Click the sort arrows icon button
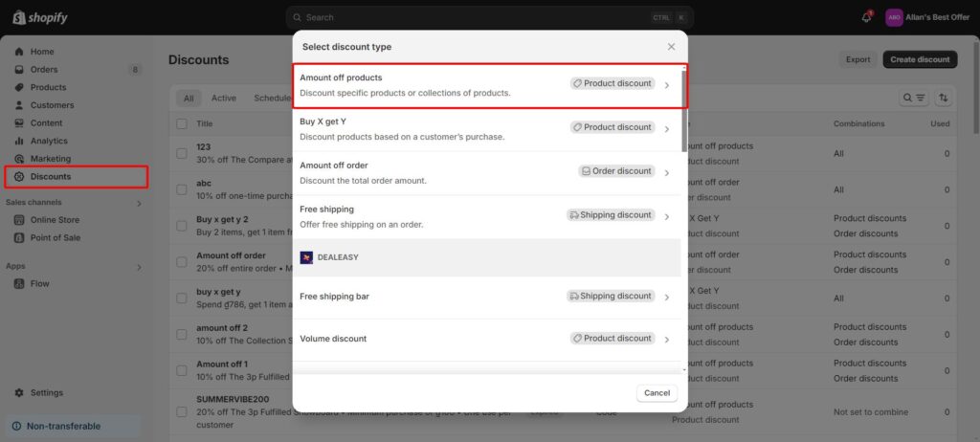 pos(944,99)
